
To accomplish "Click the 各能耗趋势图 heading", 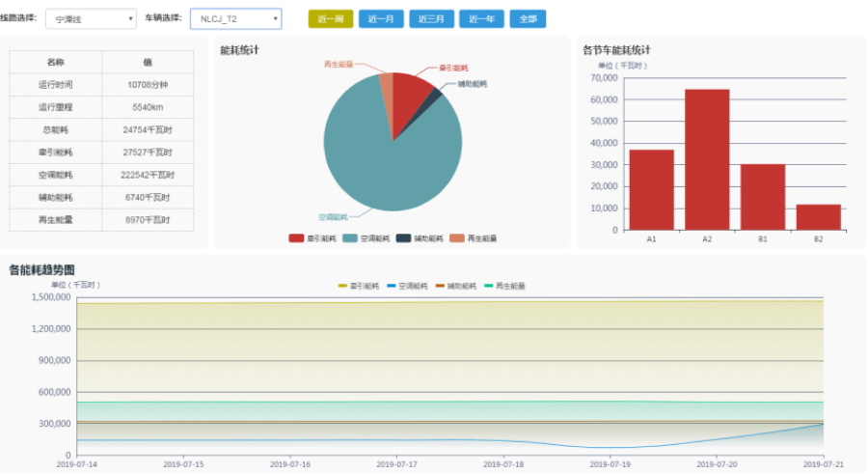I will [x=41, y=270].
